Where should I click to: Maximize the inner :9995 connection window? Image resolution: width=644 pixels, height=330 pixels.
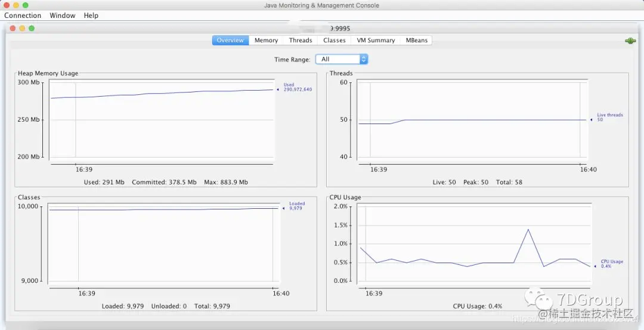32,29
